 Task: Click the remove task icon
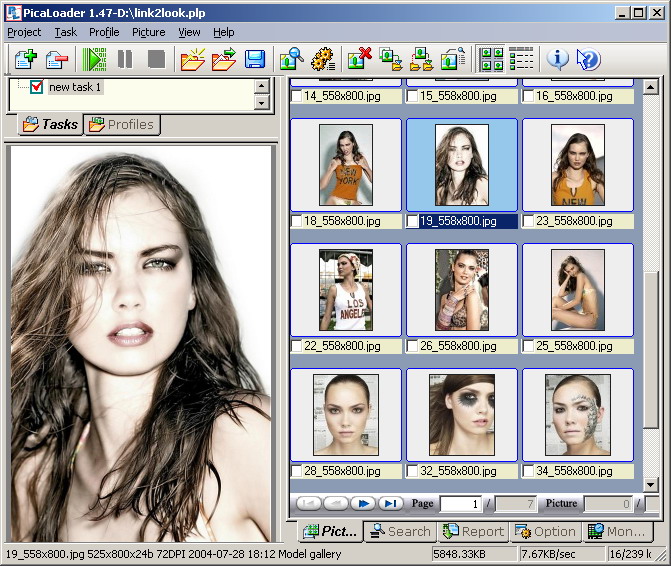pyautogui.click(x=57, y=59)
